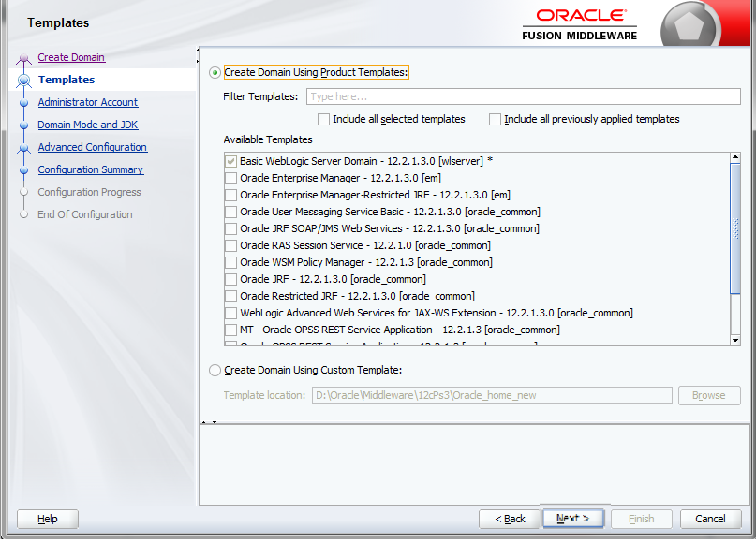Enable Include all selected templates checkbox

[323, 119]
